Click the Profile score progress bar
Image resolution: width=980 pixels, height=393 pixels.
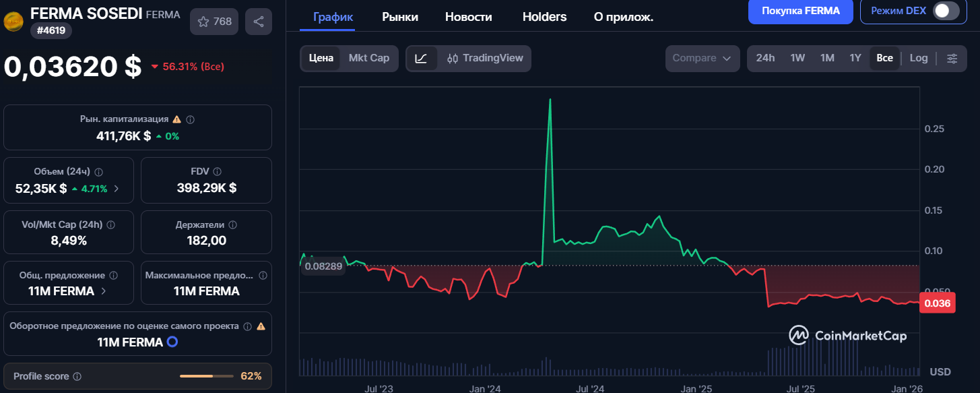(206, 376)
